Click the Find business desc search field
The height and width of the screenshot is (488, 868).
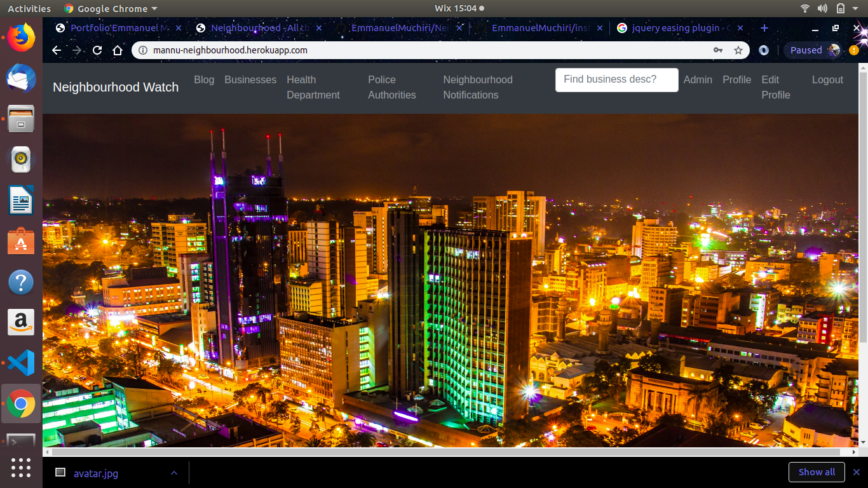616,79
